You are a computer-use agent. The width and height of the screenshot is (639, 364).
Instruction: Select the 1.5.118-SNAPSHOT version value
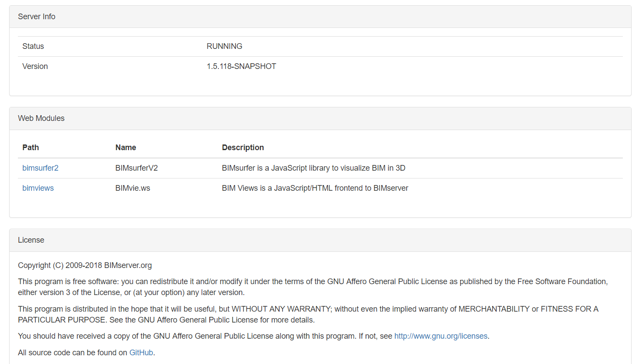tap(242, 66)
